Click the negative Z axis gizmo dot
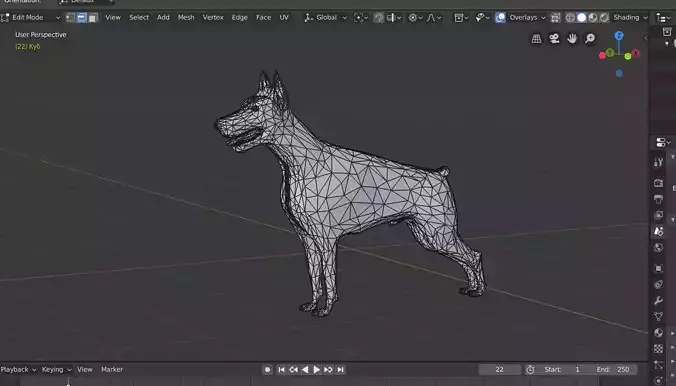 [x=619, y=73]
